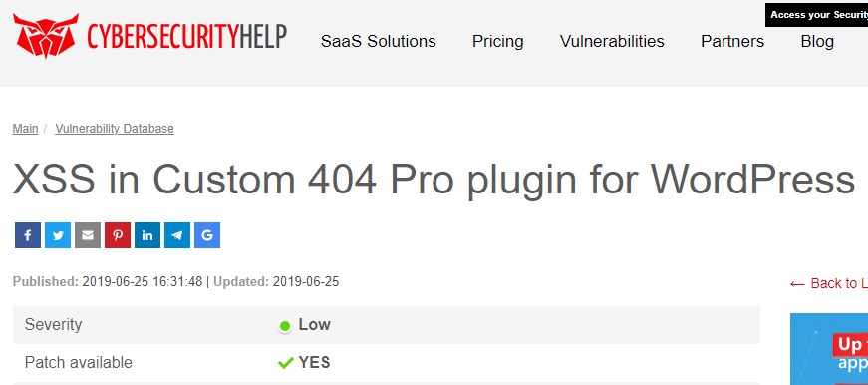868x385 pixels.
Task: Go to the Pricing page
Action: click(x=497, y=42)
